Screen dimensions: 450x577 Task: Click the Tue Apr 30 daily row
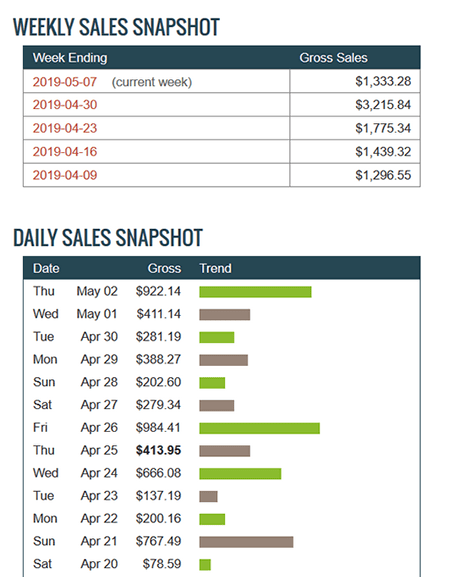[222, 337]
